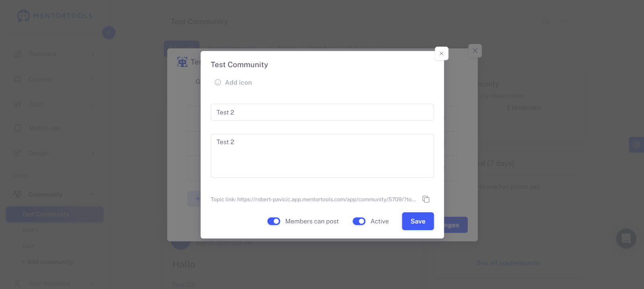Copy the topic link with the copy icon
Image resolution: width=644 pixels, height=289 pixels.
tap(426, 199)
